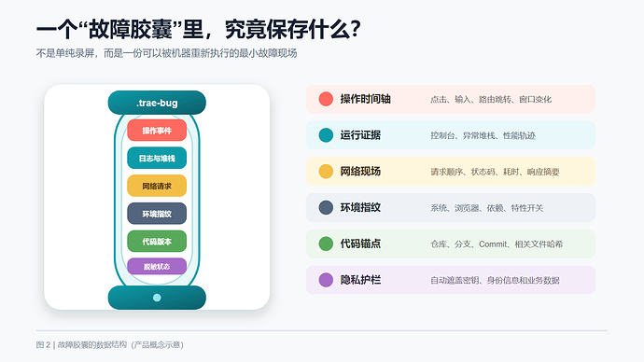Click text 点击、输入、路由跳转、窗口变化
This screenshot has height=362, width=644.
(491, 99)
